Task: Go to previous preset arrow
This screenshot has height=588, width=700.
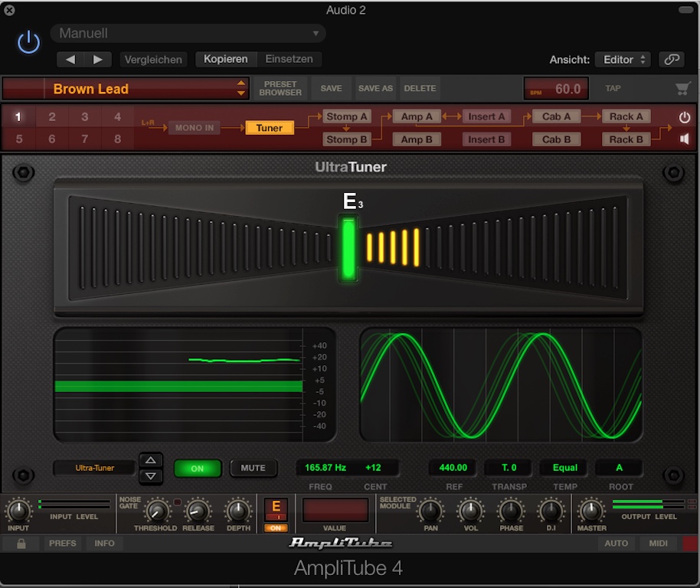Action: point(70,59)
